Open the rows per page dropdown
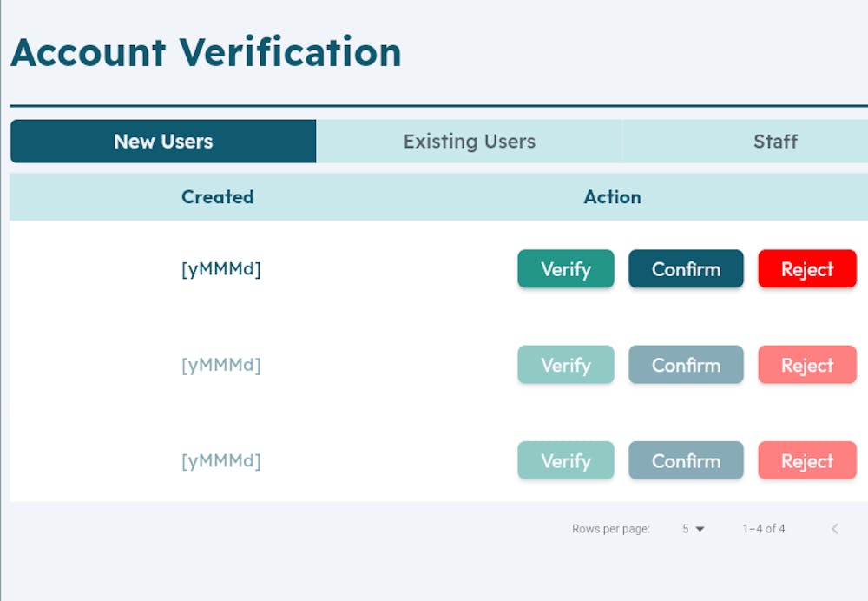Screen dimensions: 868x601 coord(693,529)
